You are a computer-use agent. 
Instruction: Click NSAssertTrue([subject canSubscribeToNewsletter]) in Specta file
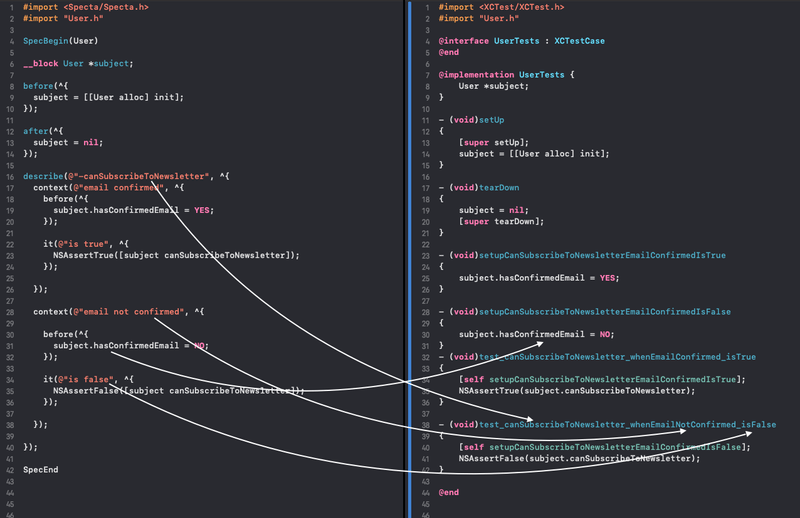[176, 255]
